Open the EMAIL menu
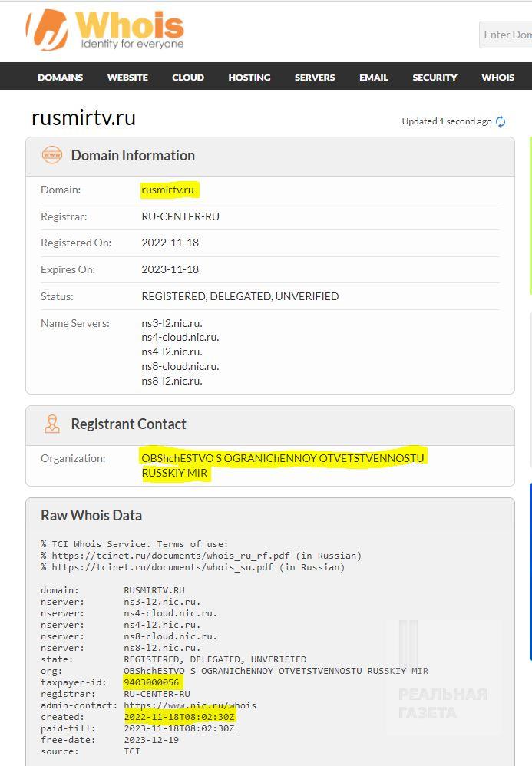Screen dimensions: 532x766 point(374,78)
